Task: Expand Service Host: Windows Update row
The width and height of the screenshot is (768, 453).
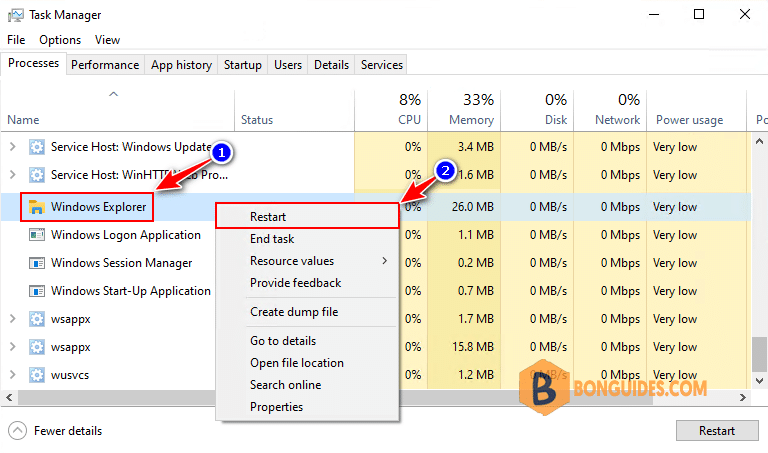Action: point(13,146)
